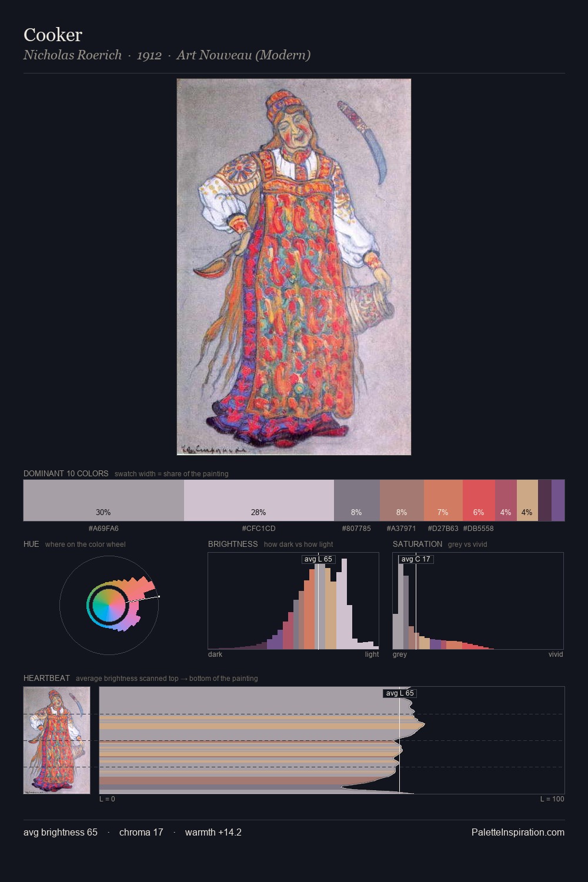Image resolution: width=588 pixels, height=882 pixels.
Task: Click the 'HUE' section heading
Action: [31, 544]
